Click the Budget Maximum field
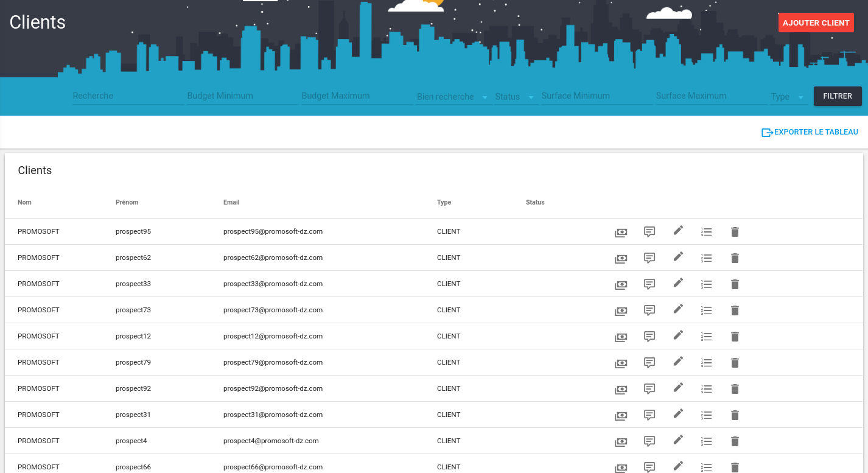This screenshot has width=868, height=473. 357,96
